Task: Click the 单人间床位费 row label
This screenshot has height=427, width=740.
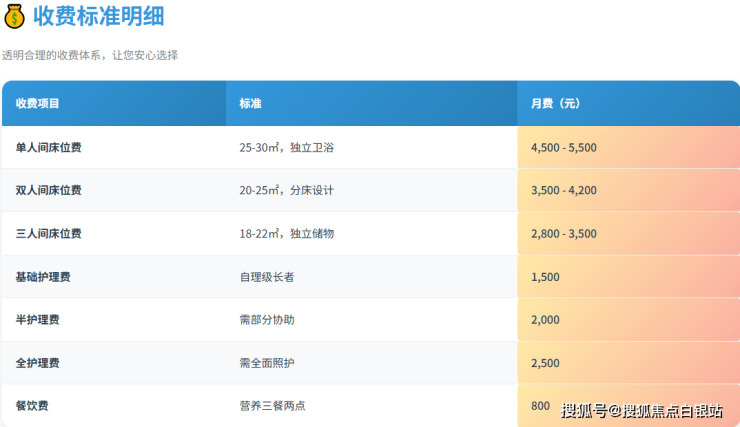Action: (x=48, y=147)
